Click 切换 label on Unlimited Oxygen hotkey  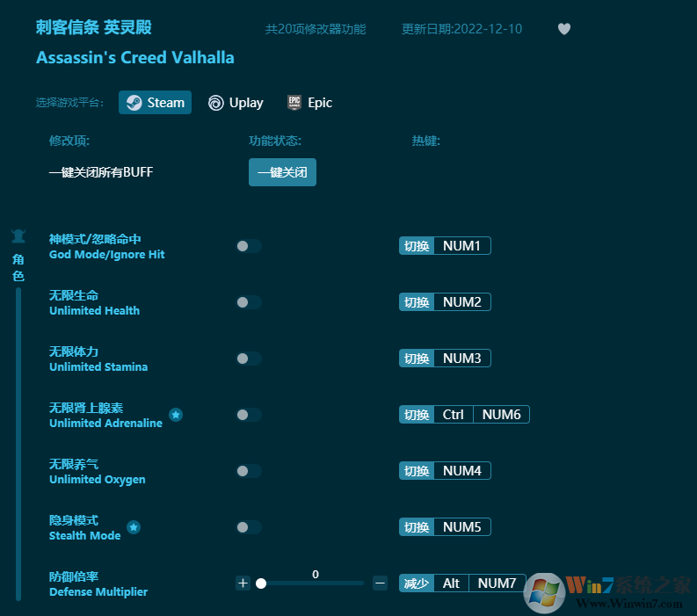click(x=417, y=471)
